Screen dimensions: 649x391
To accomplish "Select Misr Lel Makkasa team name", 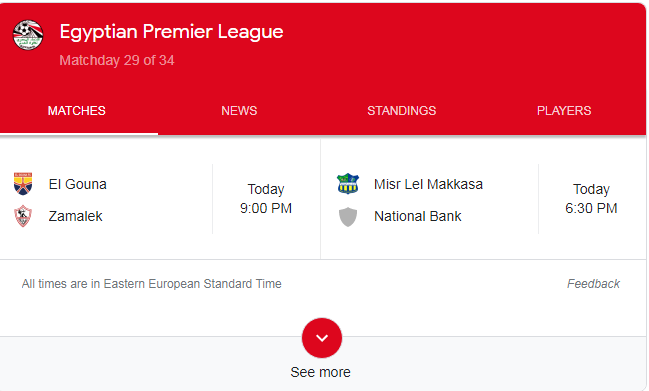I will 428,184.
